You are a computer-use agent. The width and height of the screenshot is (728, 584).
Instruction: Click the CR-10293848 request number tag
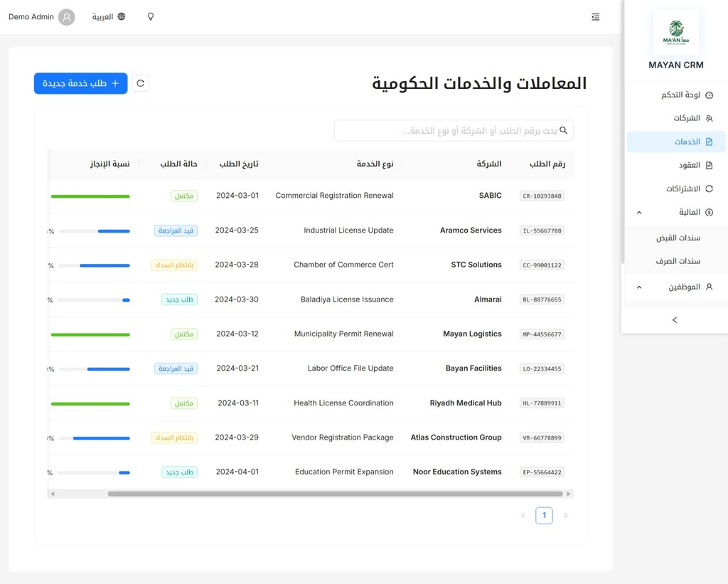(x=542, y=196)
